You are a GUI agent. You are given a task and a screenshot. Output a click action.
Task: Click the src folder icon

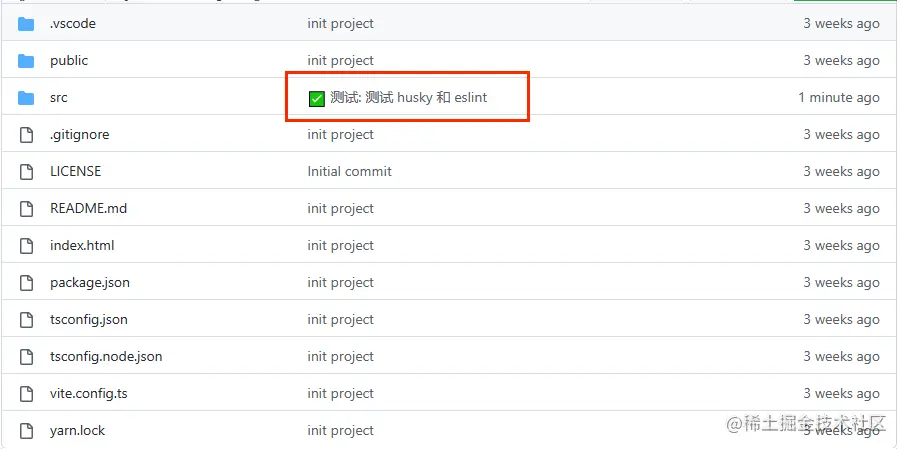tap(26, 98)
